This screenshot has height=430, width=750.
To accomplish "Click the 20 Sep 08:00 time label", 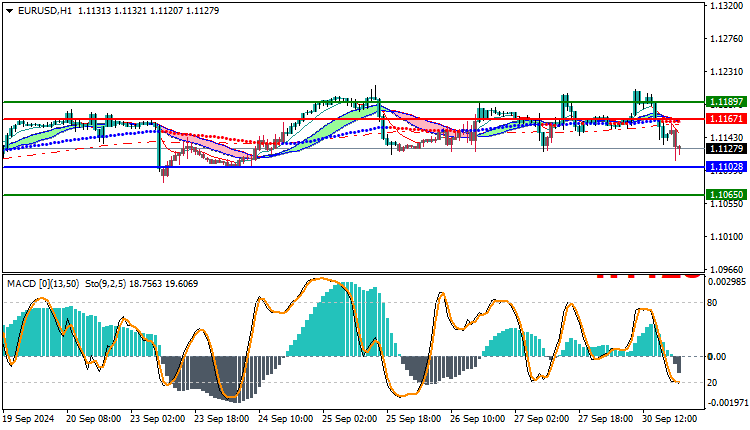I will coord(94,419).
